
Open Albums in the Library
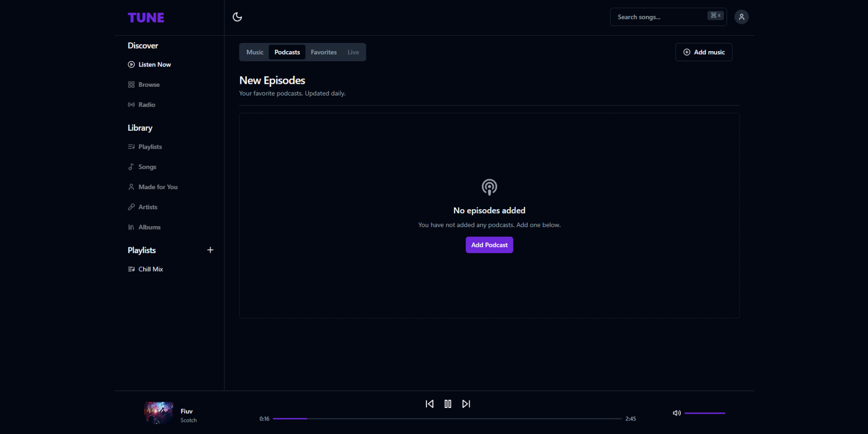(x=149, y=227)
